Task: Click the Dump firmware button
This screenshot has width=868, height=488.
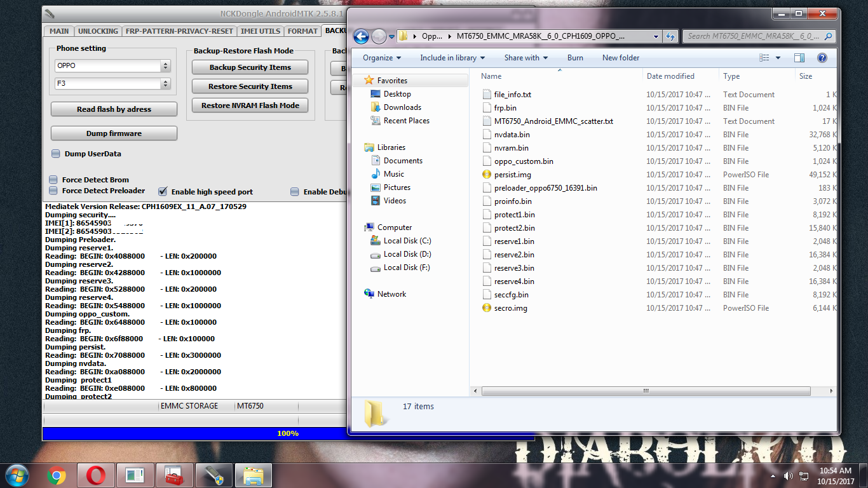Action: [x=114, y=133]
